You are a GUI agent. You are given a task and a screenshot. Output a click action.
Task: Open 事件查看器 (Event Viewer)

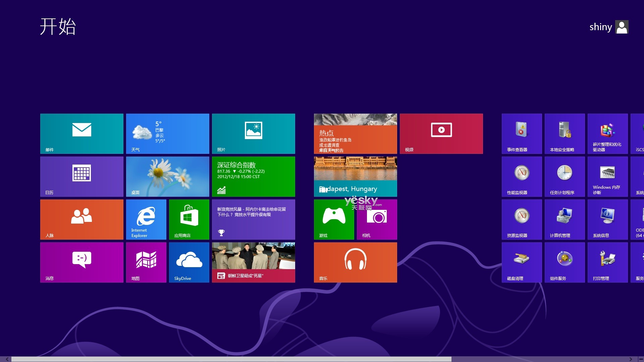point(521,133)
